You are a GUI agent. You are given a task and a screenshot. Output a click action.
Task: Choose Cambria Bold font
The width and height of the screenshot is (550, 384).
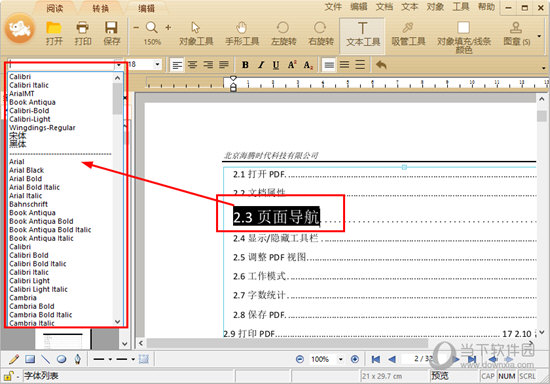[x=32, y=306]
